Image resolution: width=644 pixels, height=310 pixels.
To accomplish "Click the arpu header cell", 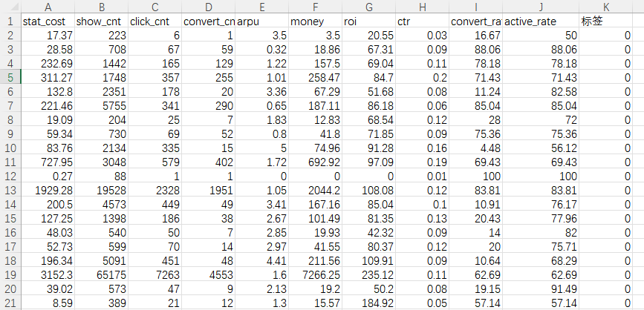I will (x=261, y=22).
